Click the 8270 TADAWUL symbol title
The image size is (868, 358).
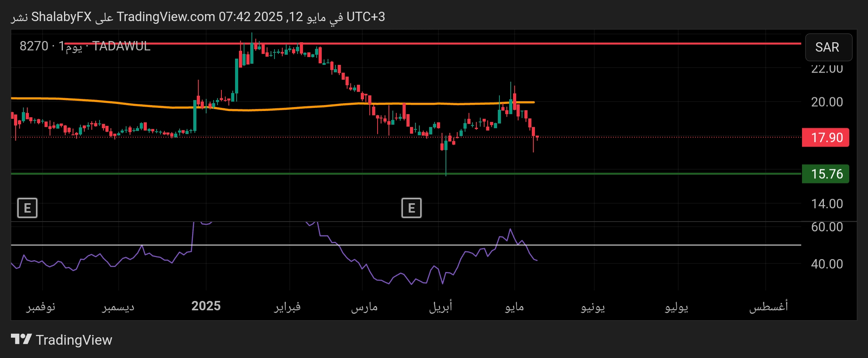tap(85, 47)
